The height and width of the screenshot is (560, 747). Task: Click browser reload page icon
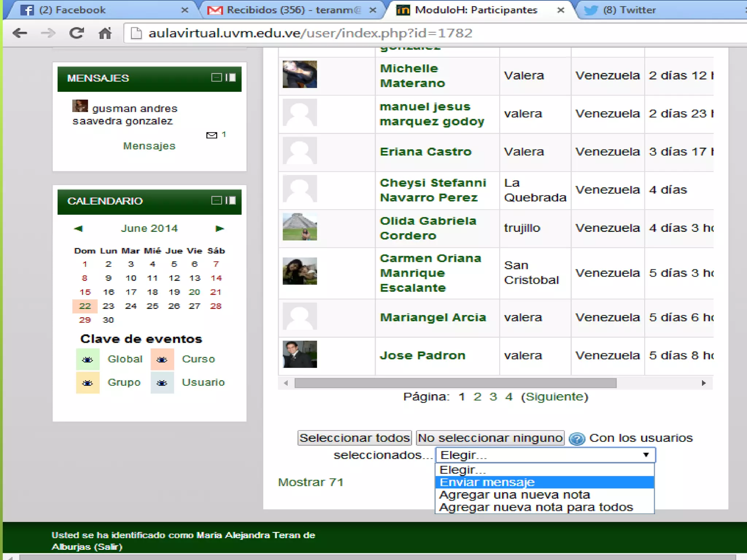tap(77, 33)
